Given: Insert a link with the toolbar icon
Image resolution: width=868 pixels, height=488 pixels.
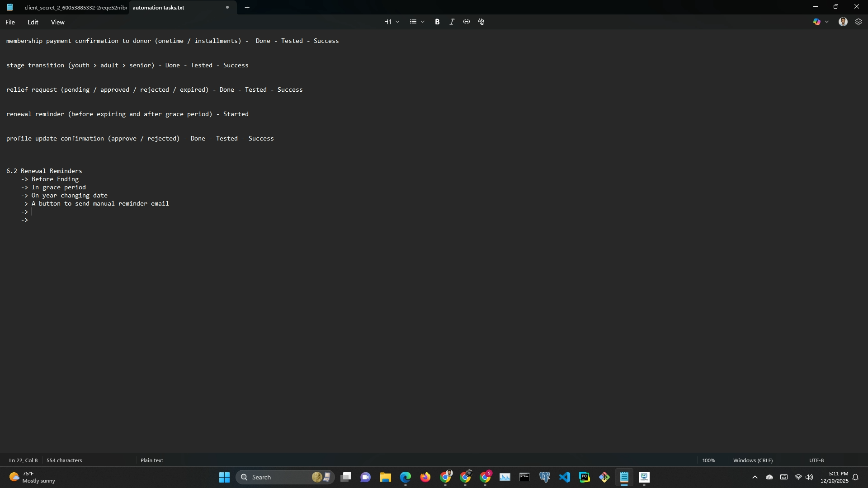Looking at the screenshot, I should point(466,22).
